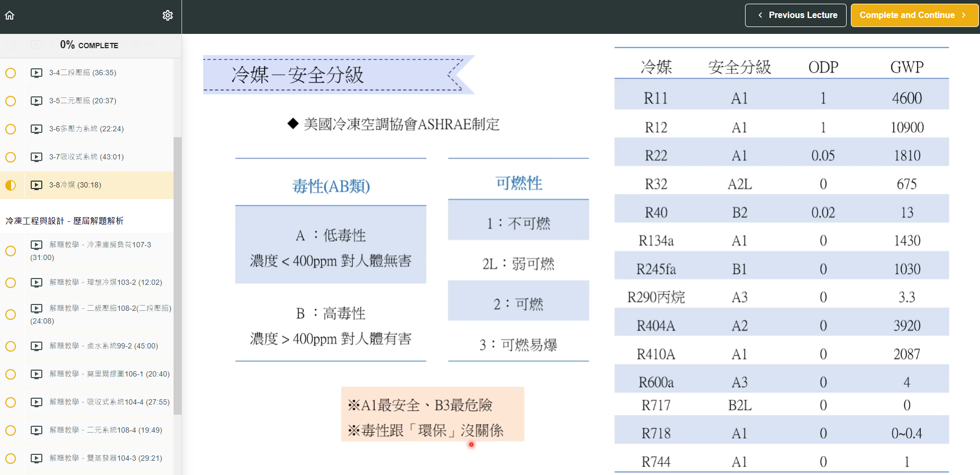Click Previous Lecture button

click(795, 15)
